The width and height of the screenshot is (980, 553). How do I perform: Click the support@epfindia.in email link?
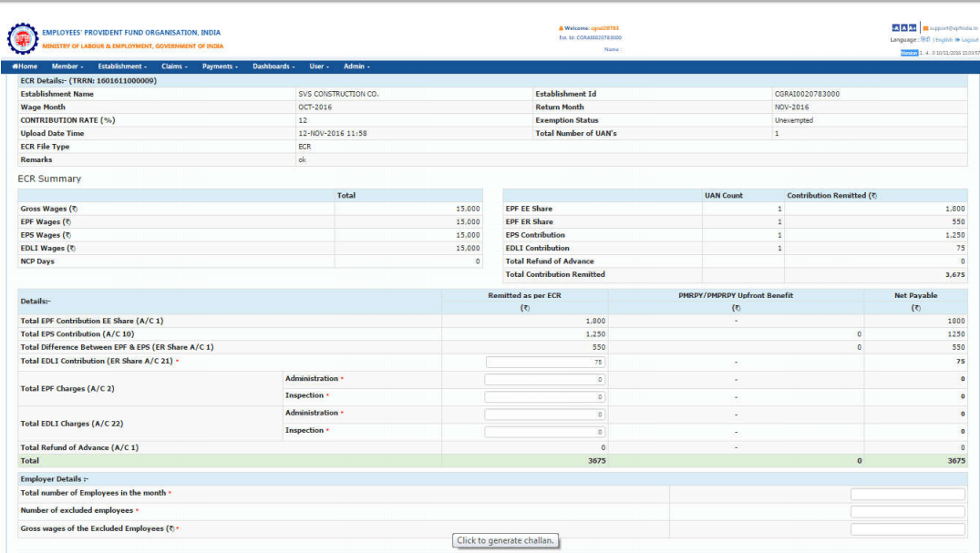click(x=954, y=28)
